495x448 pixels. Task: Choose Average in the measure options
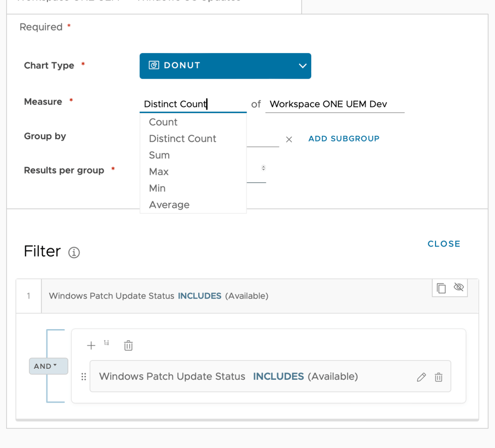(169, 205)
